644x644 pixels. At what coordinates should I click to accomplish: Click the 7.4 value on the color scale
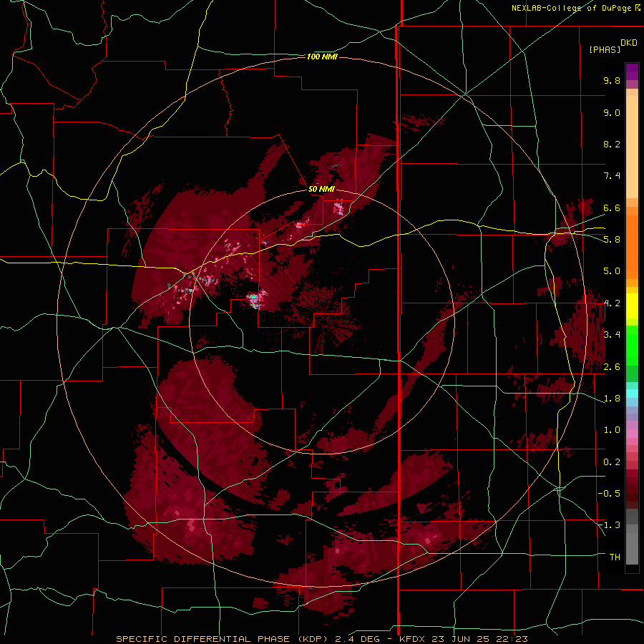tap(612, 176)
